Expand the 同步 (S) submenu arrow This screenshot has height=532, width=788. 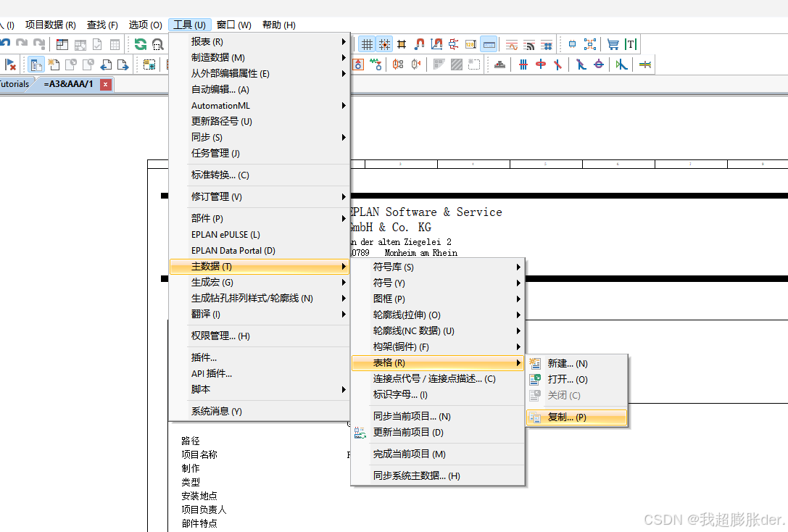pyautogui.click(x=344, y=137)
